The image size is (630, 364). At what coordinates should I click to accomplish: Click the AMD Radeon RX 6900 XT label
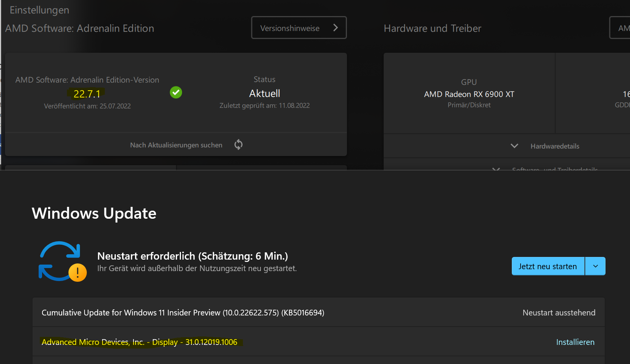click(469, 94)
